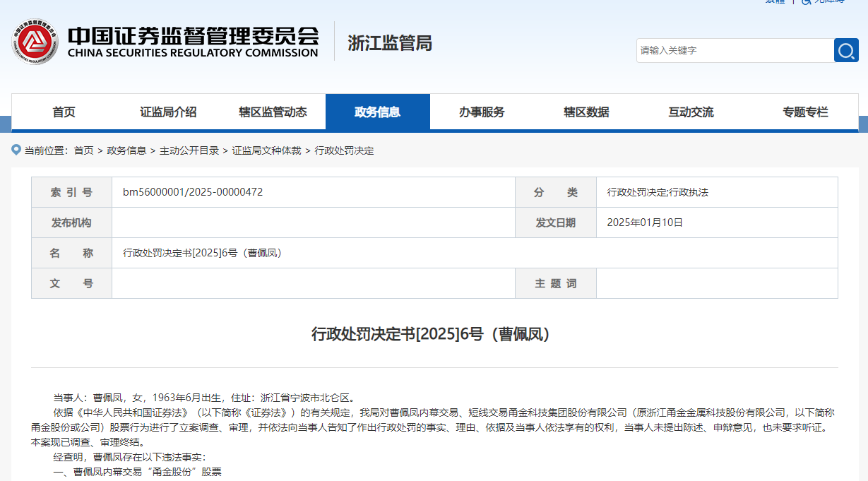Select index number bm56000001/2025-00000472
Viewport: 868px width, 481px height.
click(x=193, y=192)
